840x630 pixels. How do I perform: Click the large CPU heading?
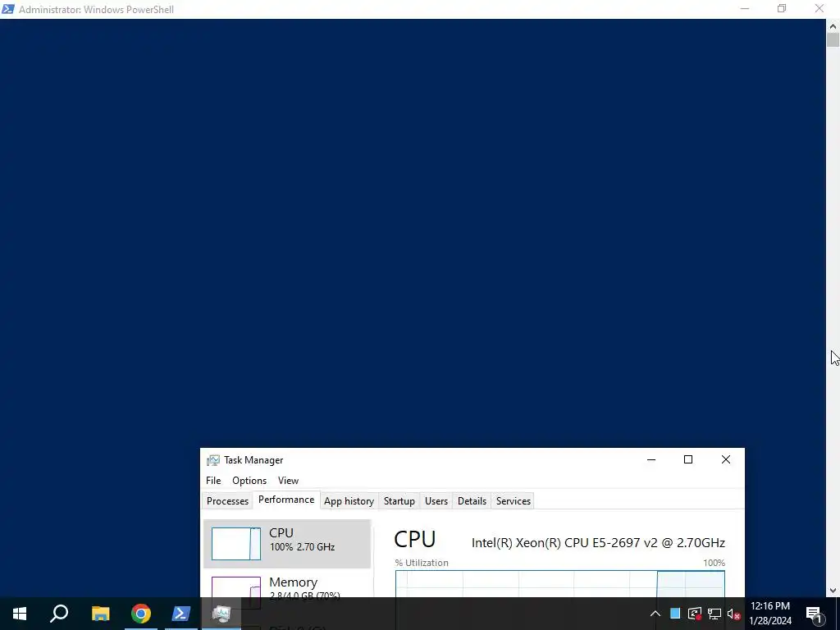[x=414, y=540]
